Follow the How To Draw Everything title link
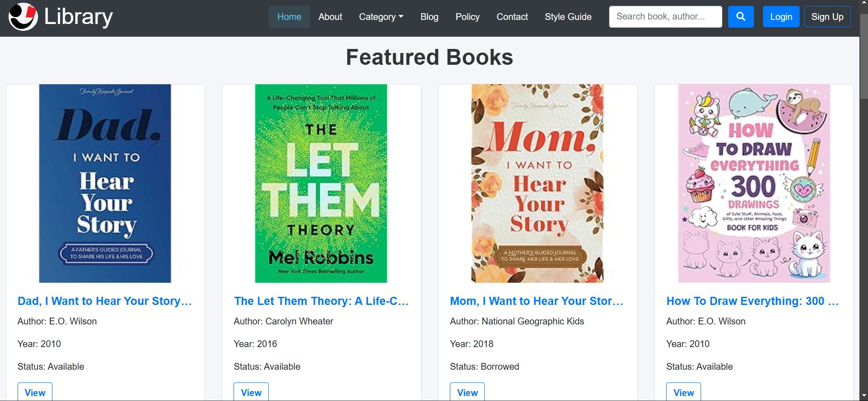 coord(752,301)
